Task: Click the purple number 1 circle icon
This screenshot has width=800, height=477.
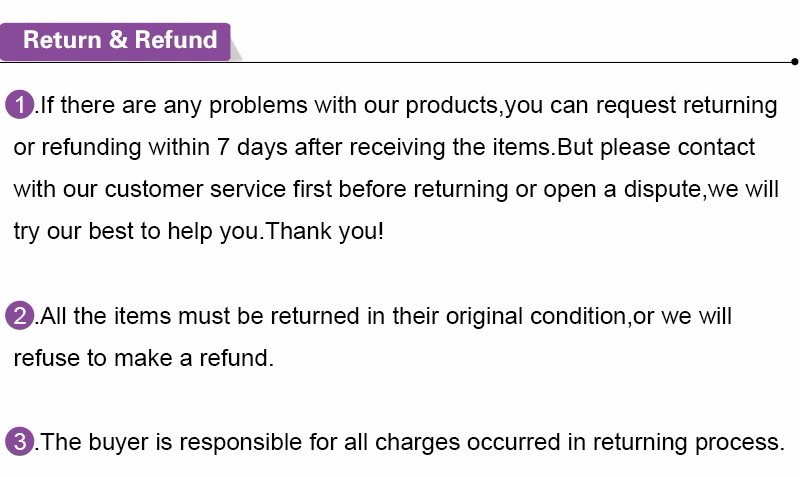Action: tap(19, 104)
